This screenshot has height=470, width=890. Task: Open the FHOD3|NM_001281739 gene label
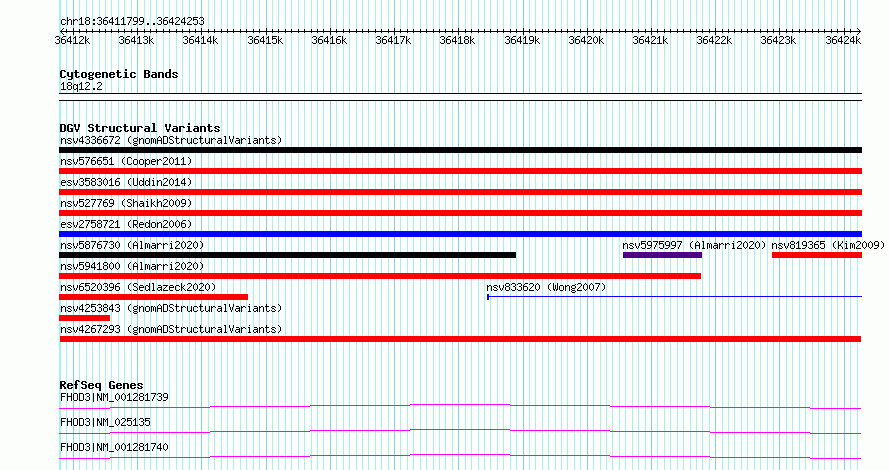114,397
